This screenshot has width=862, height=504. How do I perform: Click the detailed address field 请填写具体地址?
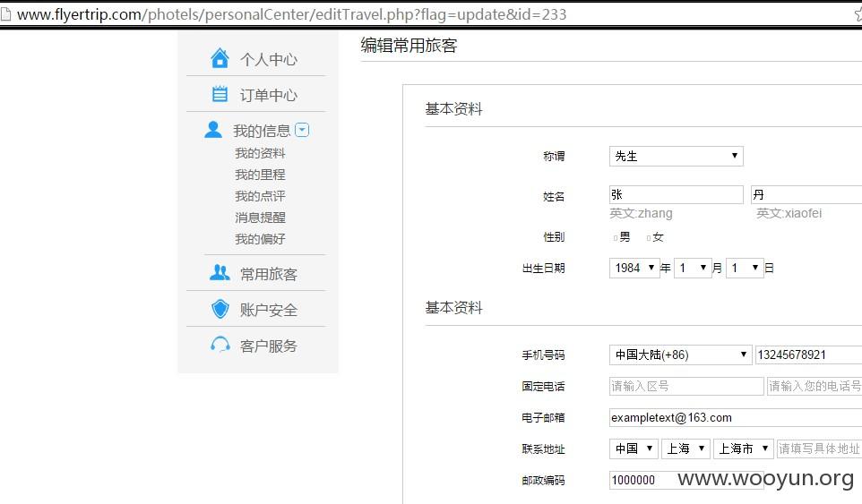click(820, 448)
